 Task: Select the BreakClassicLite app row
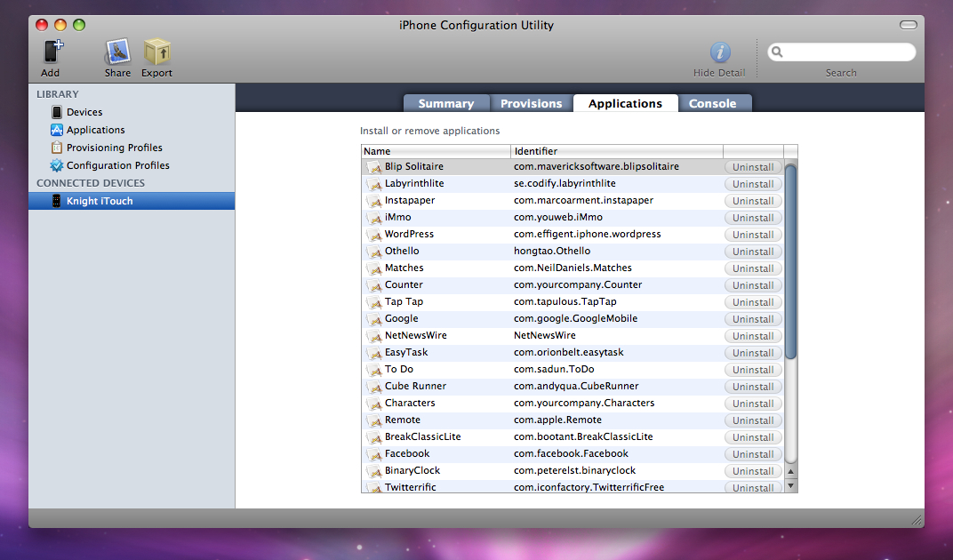(572, 437)
